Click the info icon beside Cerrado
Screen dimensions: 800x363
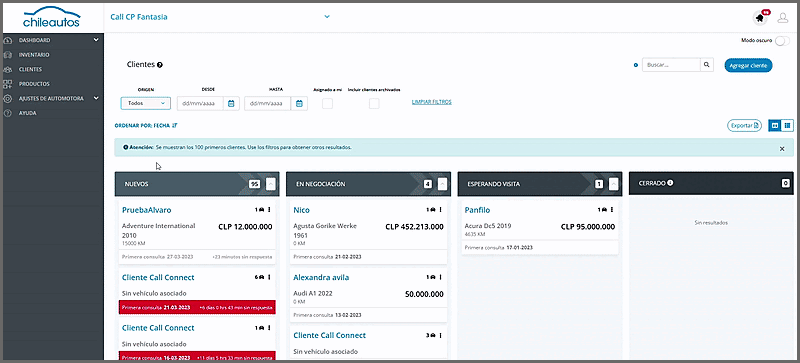(671, 183)
